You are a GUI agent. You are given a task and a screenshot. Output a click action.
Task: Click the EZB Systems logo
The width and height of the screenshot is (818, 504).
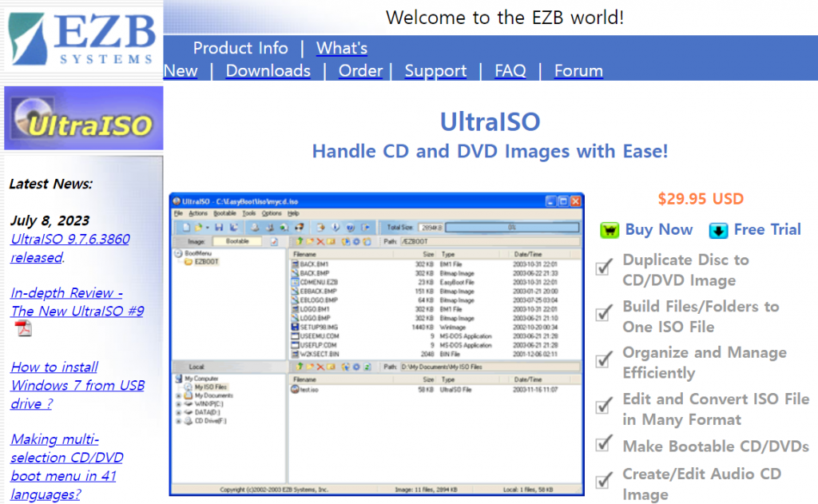82,39
